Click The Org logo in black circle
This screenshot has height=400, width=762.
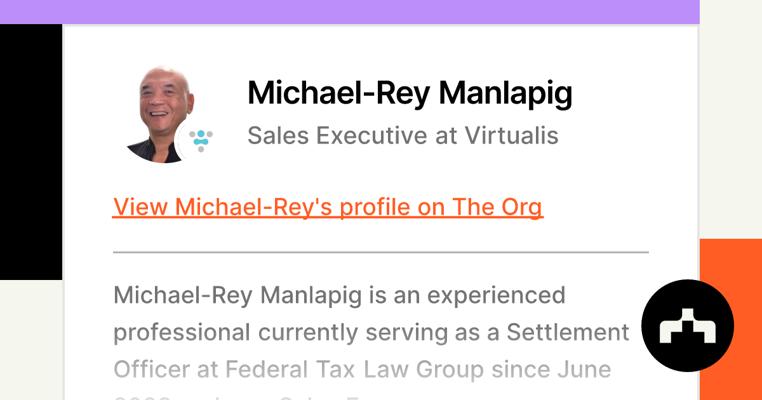tap(687, 326)
